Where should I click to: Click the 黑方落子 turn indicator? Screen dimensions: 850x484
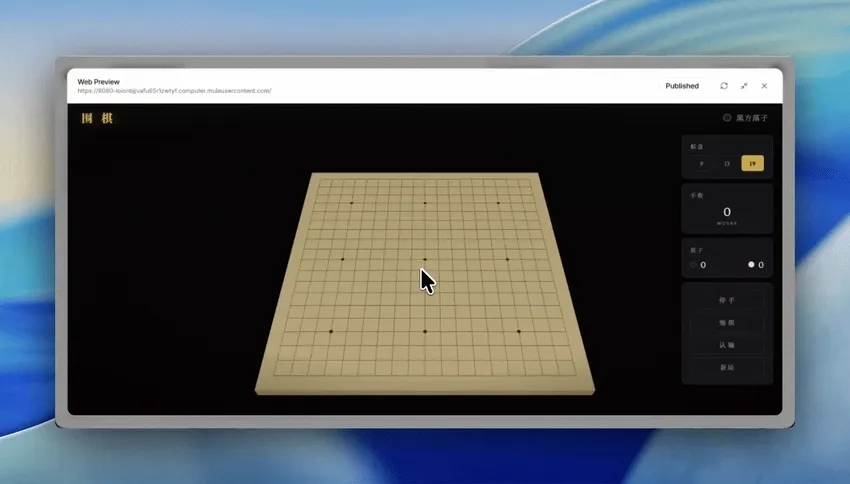pyautogui.click(x=746, y=118)
